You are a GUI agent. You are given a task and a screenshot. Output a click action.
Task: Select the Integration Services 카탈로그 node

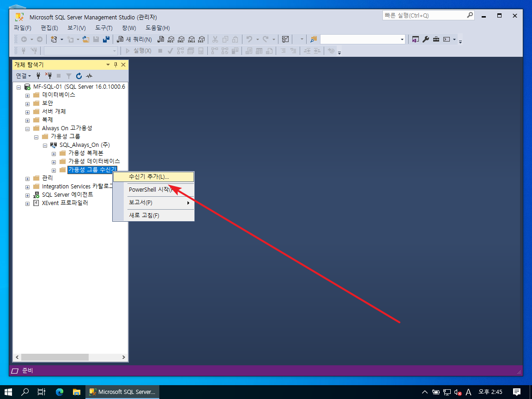tap(78, 186)
